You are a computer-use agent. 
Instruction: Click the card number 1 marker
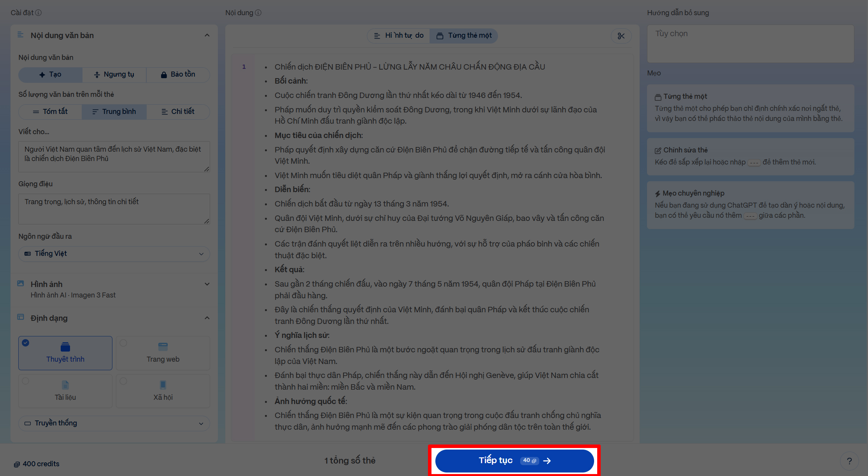[244, 67]
